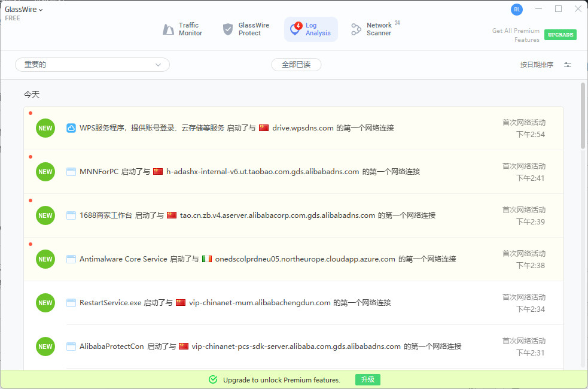Open the GlassWire main menu dropdown
The image size is (588, 389).
tap(24, 10)
